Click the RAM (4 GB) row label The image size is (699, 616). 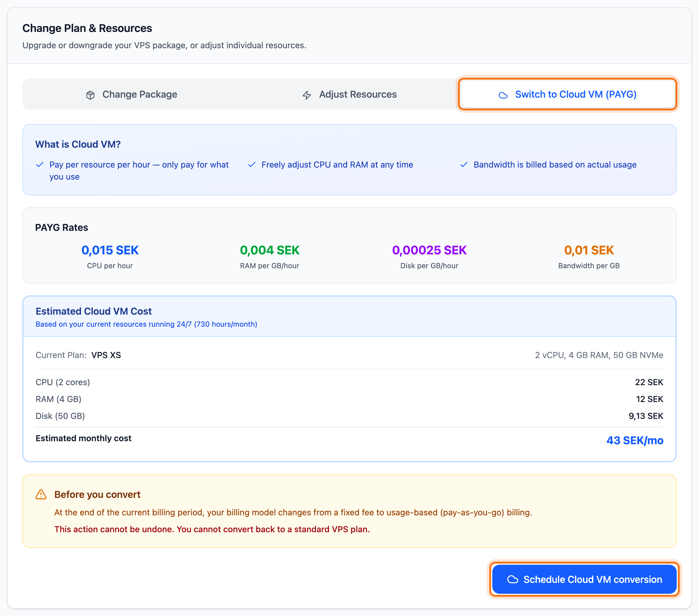click(58, 399)
